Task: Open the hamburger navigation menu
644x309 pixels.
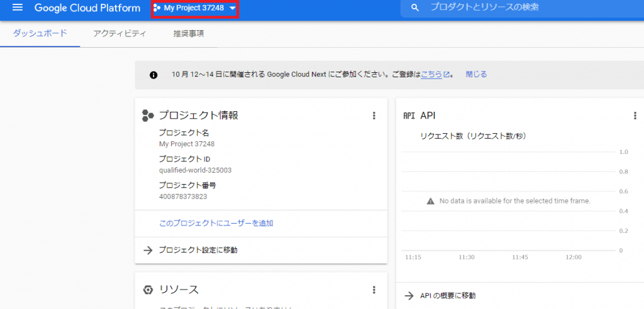Action: point(18,8)
